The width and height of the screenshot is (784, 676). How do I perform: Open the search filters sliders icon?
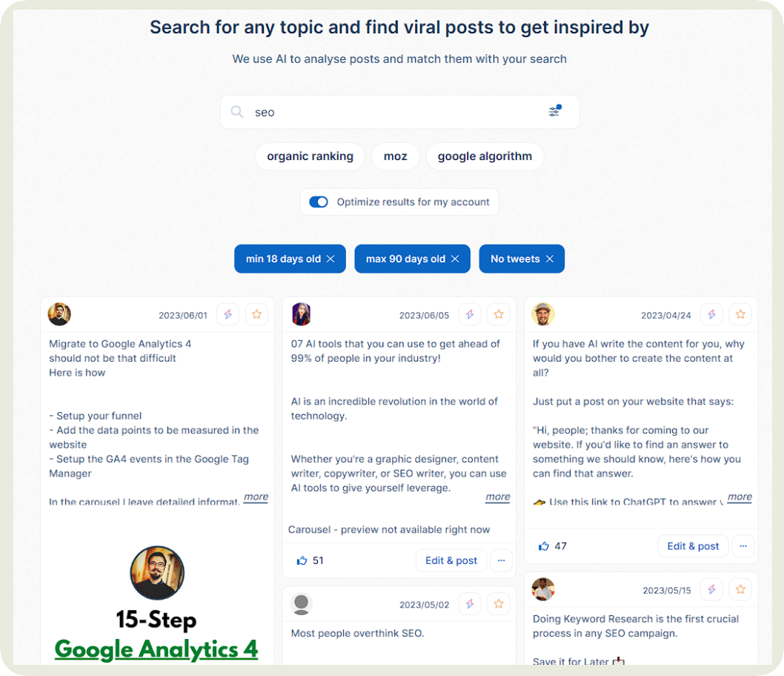pos(554,111)
